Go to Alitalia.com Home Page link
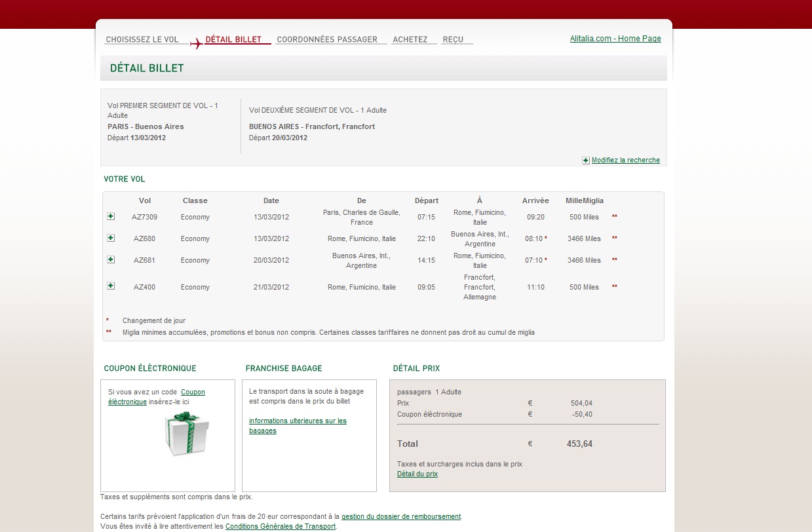 [x=615, y=39]
